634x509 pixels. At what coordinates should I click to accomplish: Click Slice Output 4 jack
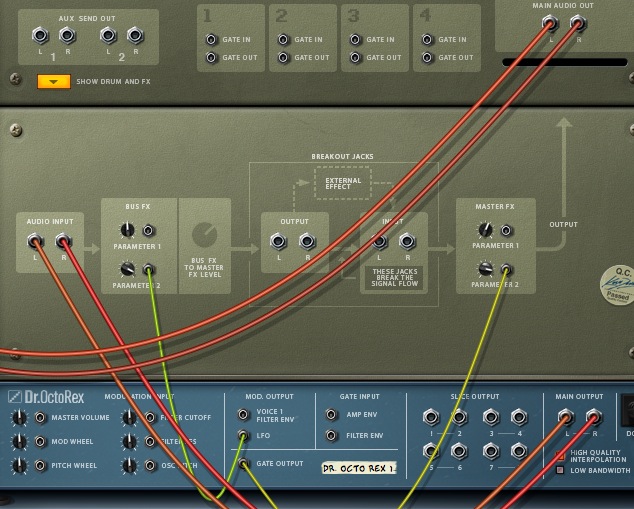(x=519, y=416)
